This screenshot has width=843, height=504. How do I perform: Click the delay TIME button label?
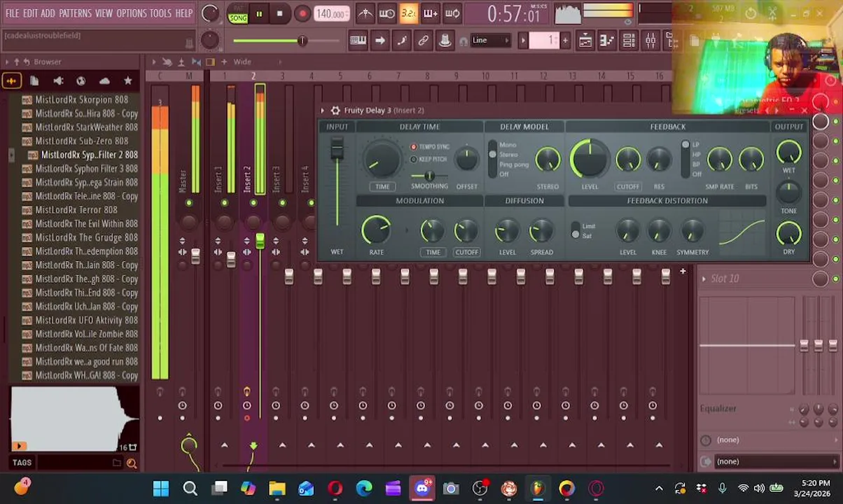382,187
